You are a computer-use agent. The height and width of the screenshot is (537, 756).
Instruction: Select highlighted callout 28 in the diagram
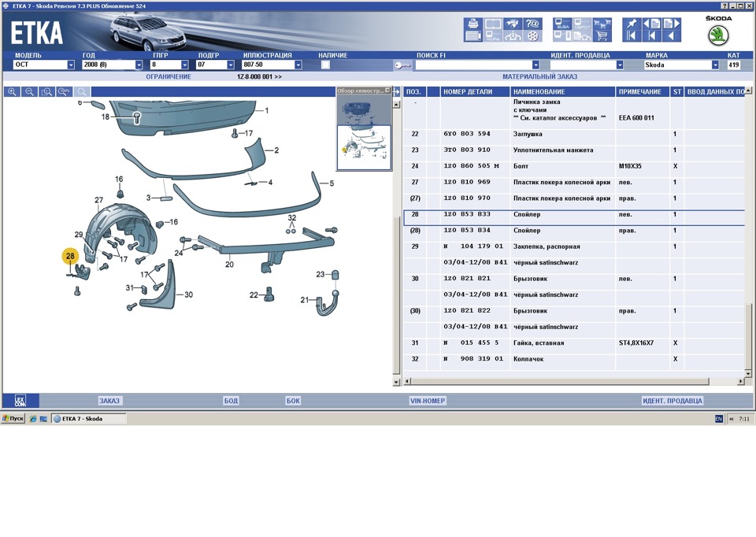click(70, 256)
